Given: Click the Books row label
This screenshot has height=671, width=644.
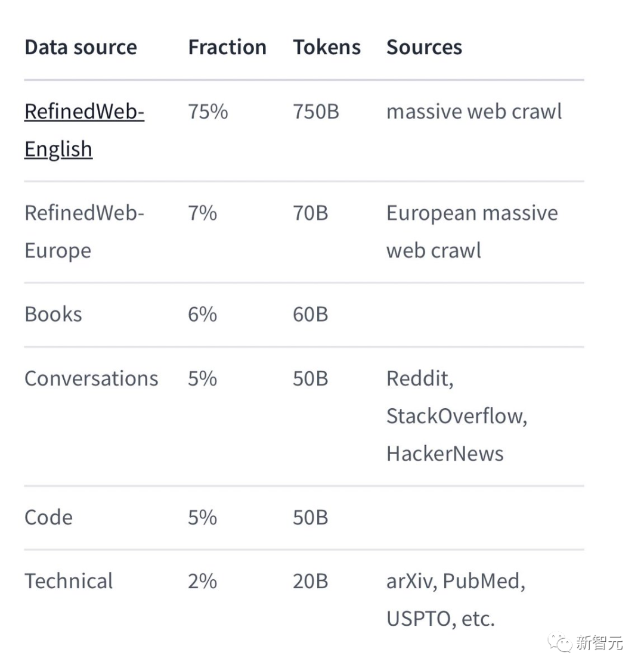Looking at the screenshot, I should click(53, 315).
